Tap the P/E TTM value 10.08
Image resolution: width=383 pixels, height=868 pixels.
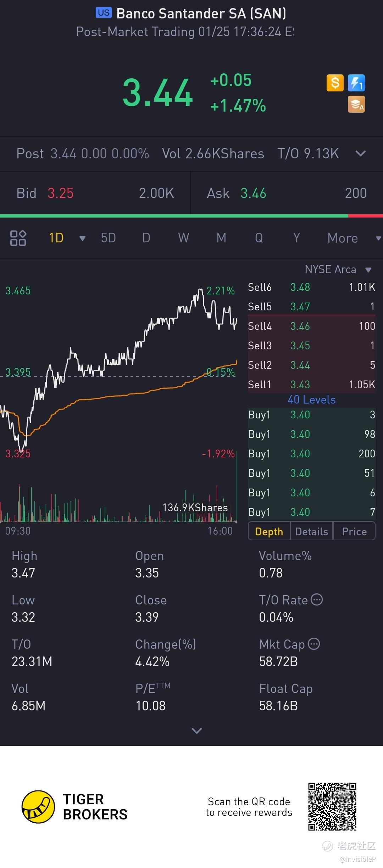pos(151,706)
